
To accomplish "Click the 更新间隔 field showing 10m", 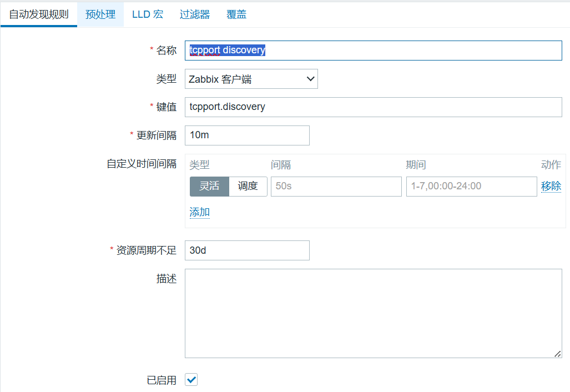I will tap(247, 135).
